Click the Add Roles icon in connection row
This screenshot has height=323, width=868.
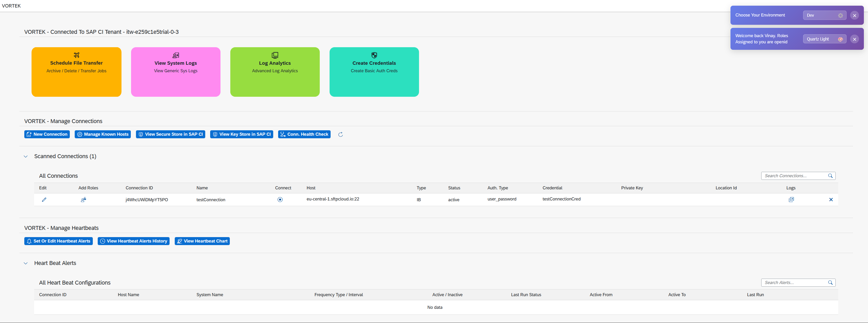83,199
